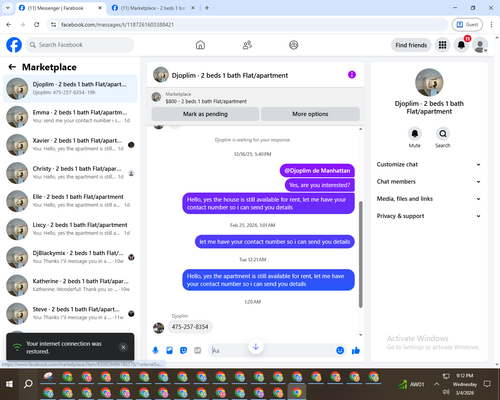The image size is (500, 400).
Task: Expand Privacy & support section
Action: point(429,216)
